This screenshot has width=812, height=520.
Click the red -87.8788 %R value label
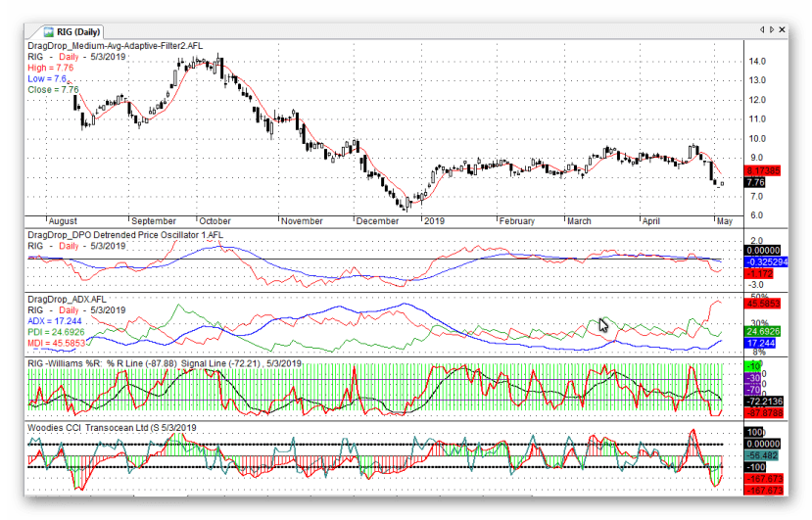coord(764,413)
